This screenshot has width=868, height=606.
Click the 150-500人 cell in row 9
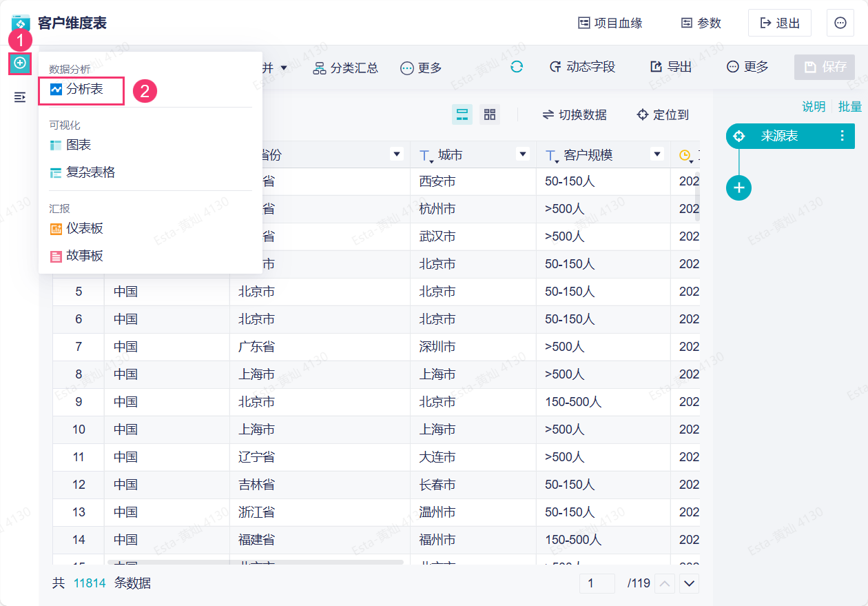[603, 402]
